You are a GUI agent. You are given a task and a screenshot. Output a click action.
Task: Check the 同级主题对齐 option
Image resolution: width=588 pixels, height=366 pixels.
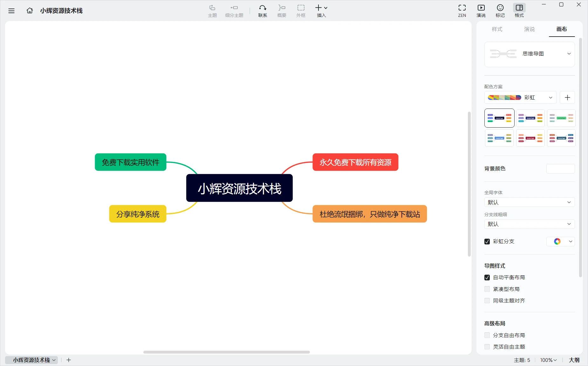(487, 301)
